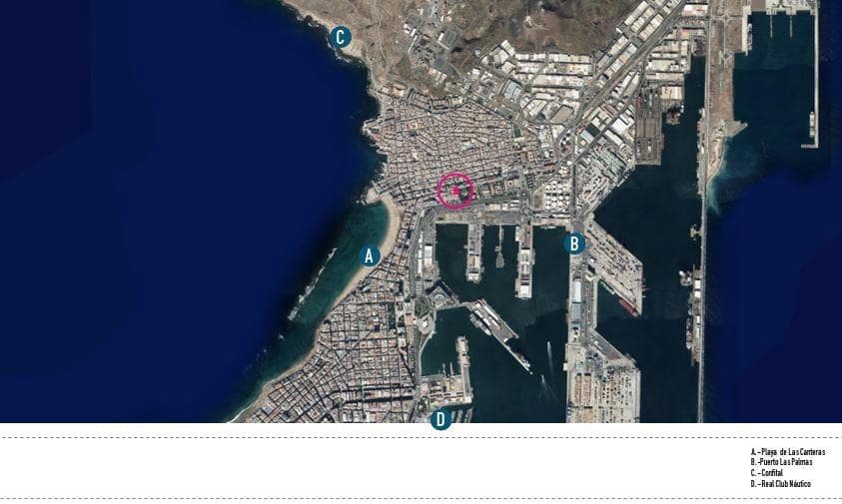Select the 'B.- Puerto Las Palmas' legend entry

(781, 462)
